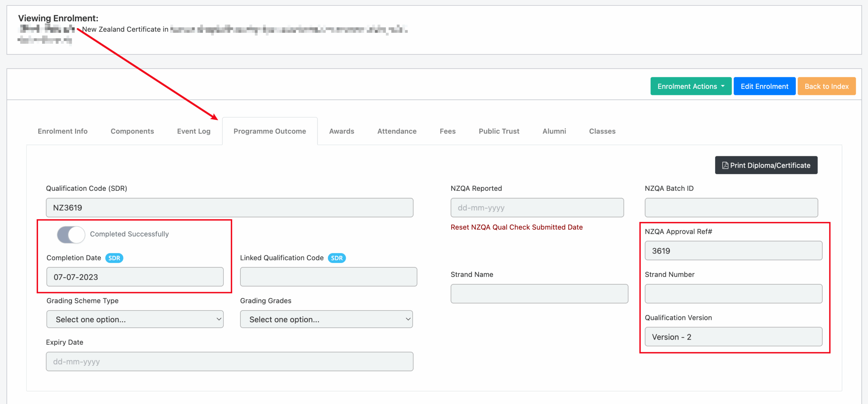868x404 pixels.
Task: Go to the Attendance tab
Action: click(397, 131)
